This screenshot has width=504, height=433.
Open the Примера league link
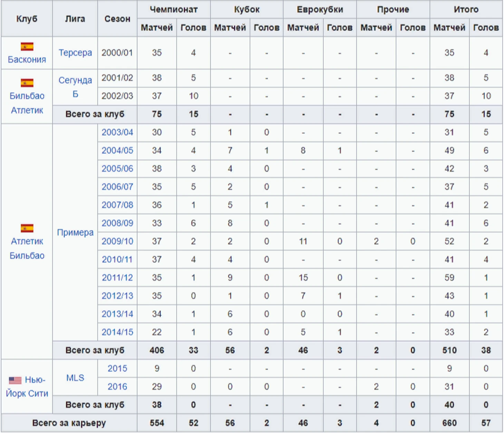(x=75, y=233)
